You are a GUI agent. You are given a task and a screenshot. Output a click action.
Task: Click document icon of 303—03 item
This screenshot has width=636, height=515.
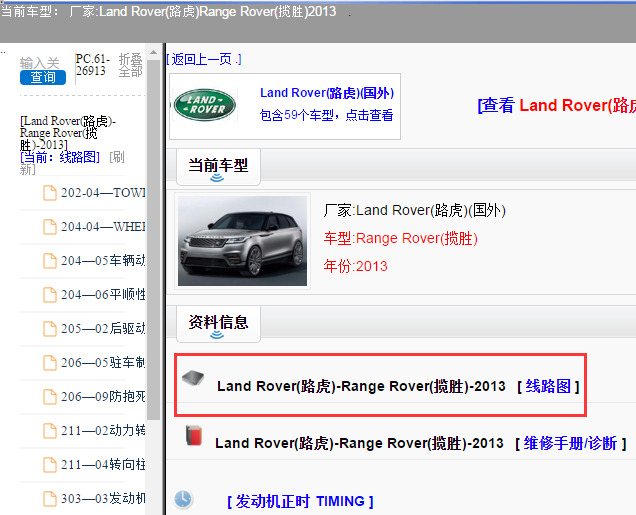pos(50,499)
